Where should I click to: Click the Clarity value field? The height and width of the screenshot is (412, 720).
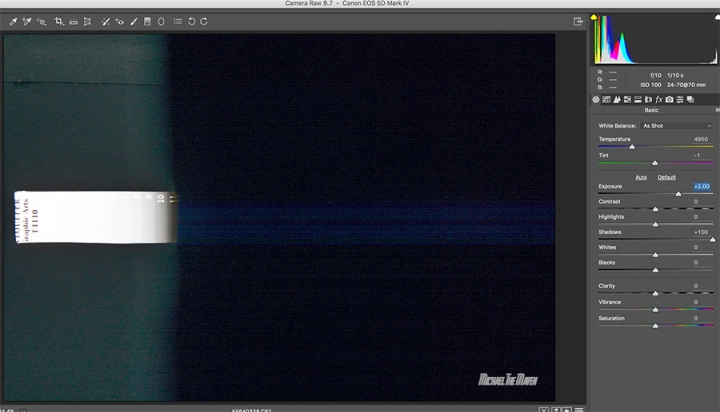click(696, 286)
